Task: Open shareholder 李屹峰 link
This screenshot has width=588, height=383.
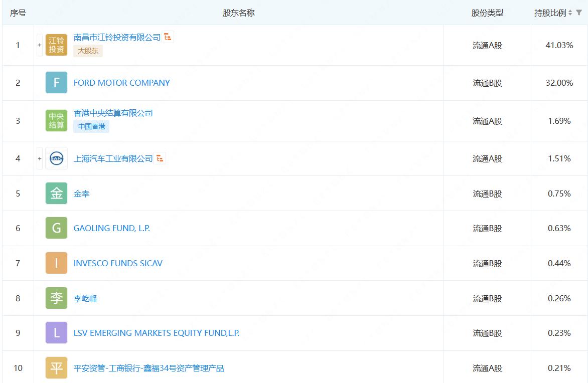Action: pyautogui.click(x=85, y=299)
